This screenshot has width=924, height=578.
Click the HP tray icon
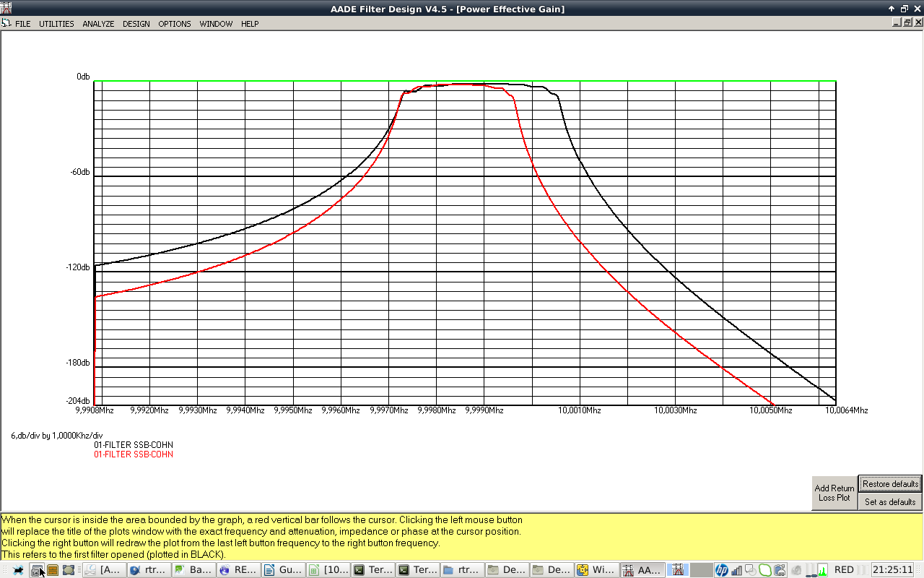721,570
